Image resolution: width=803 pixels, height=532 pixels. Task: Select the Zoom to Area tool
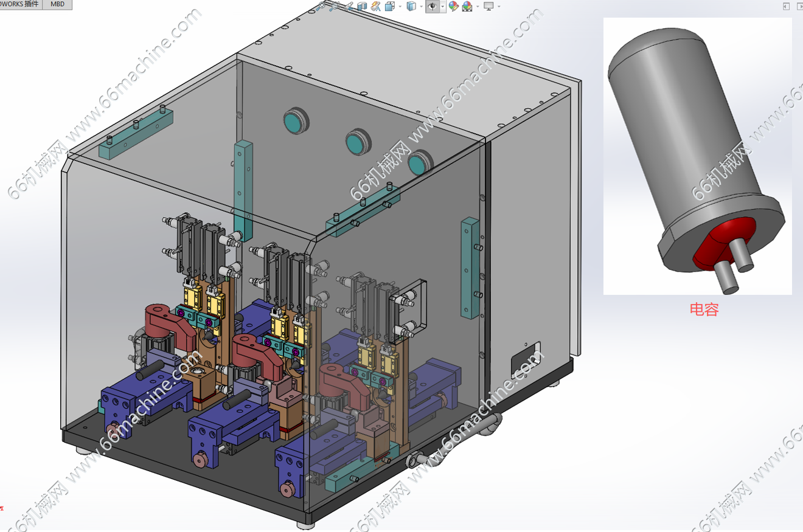point(334,6)
